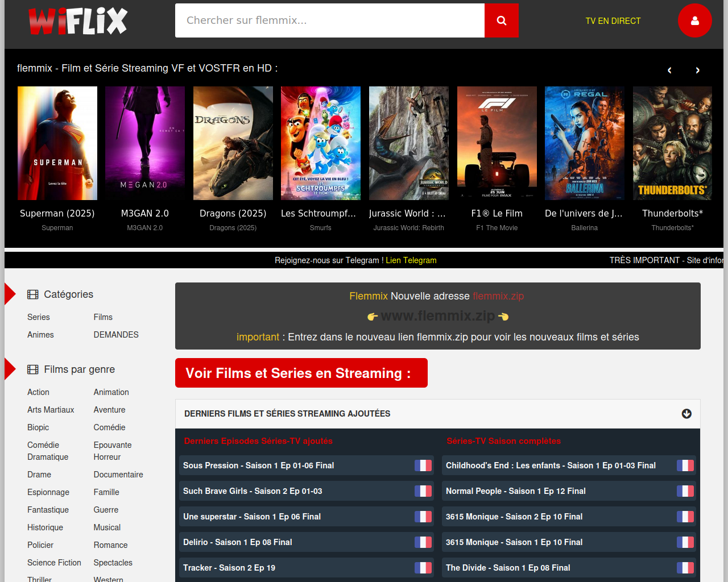
Task: Open the Les Schtroumpfs poster
Action: 321,143
